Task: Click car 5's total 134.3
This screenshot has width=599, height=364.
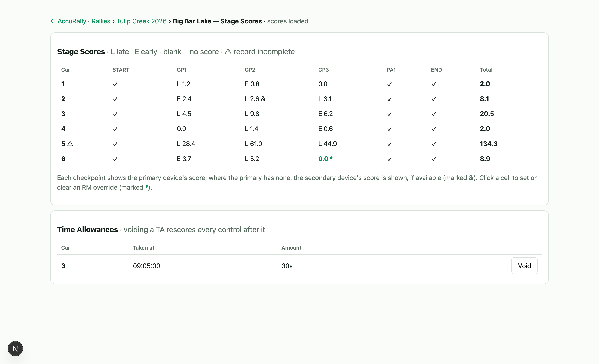Action: (x=489, y=144)
